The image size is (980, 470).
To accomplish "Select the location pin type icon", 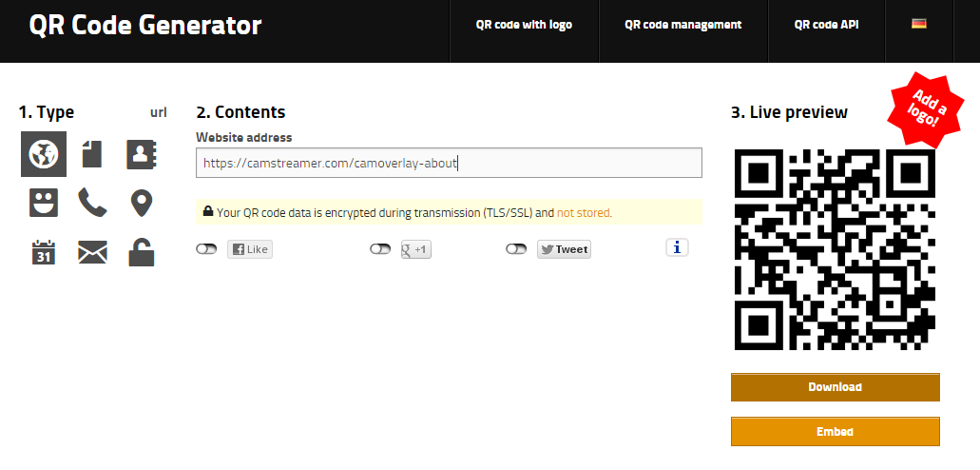I will 142,203.
